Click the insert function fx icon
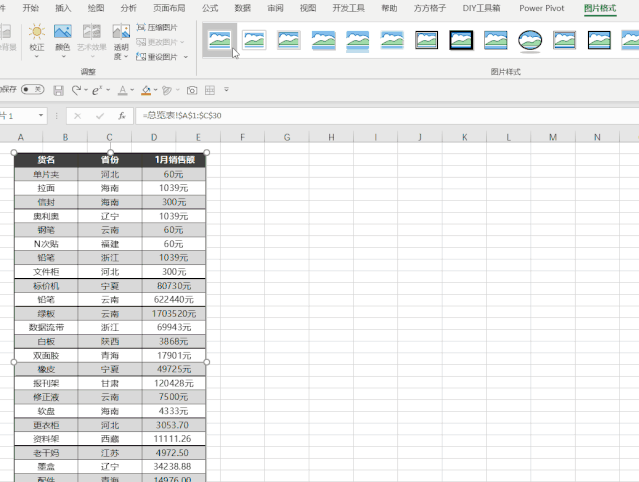The image size is (639, 482). click(122, 116)
